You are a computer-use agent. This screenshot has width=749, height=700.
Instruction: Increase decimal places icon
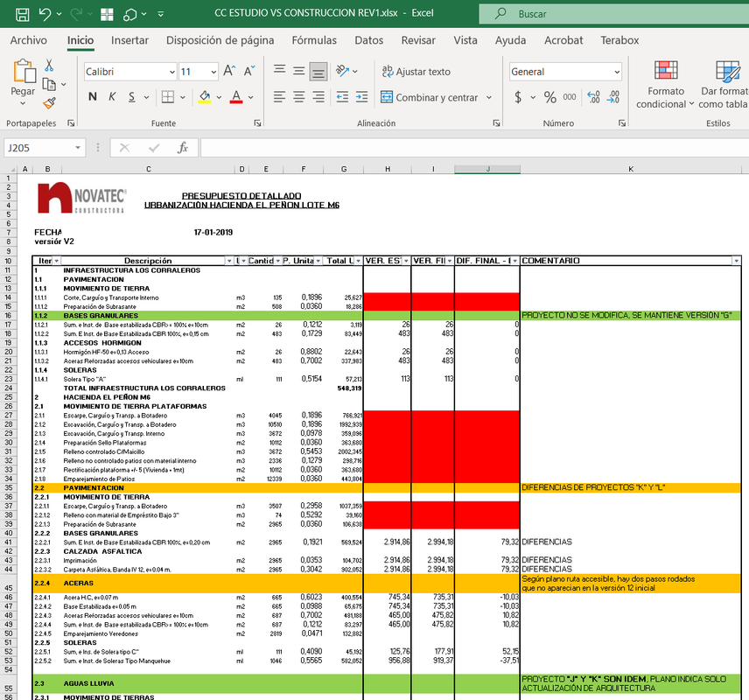point(594,97)
